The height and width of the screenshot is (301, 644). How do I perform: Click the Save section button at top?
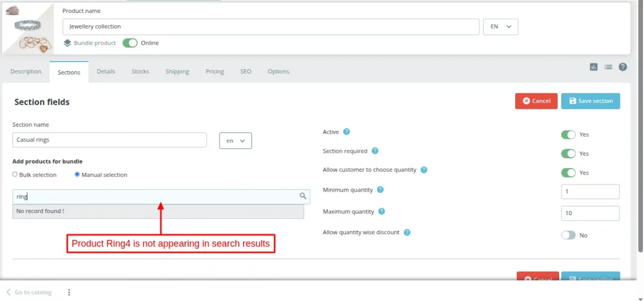[x=590, y=101]
